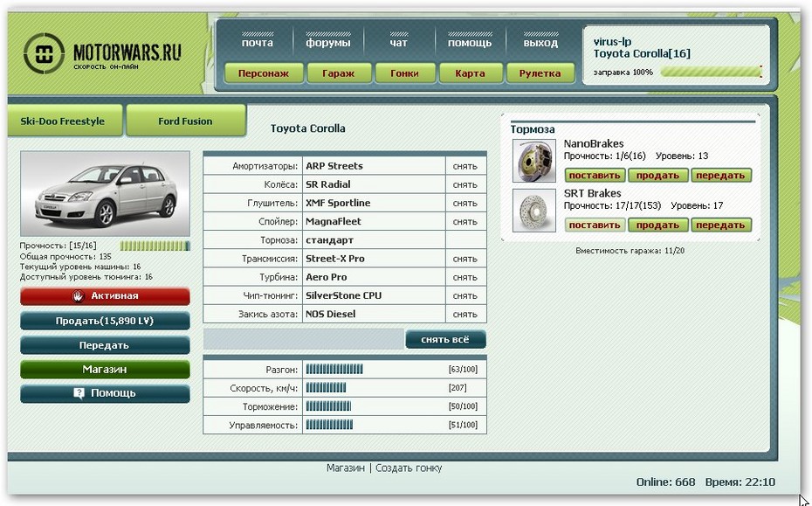Click the car Прочность durability bar

[x=155, y=246]
